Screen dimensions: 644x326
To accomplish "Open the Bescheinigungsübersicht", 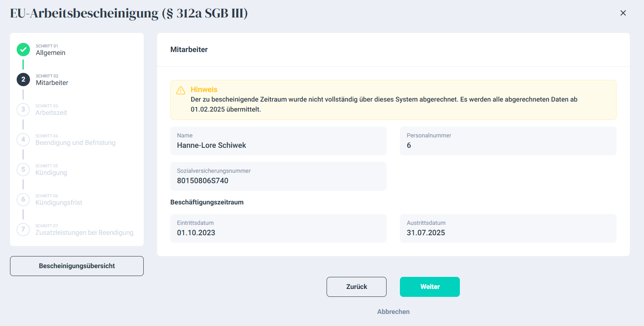I will 77,266.
